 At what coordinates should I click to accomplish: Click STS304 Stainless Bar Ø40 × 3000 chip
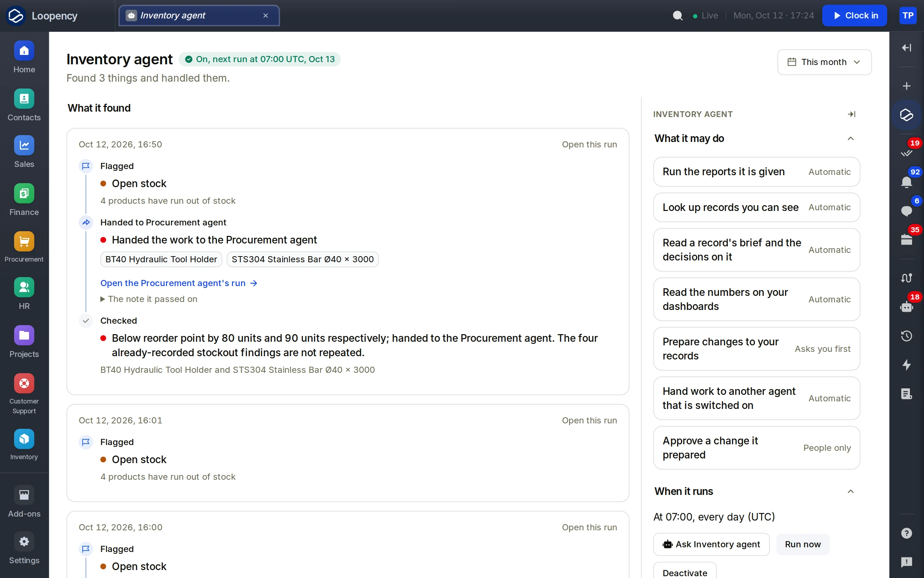pos(302,259)
